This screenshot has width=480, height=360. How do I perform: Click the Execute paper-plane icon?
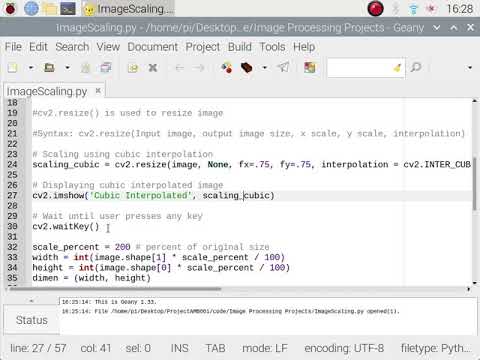tap(284, 68)
